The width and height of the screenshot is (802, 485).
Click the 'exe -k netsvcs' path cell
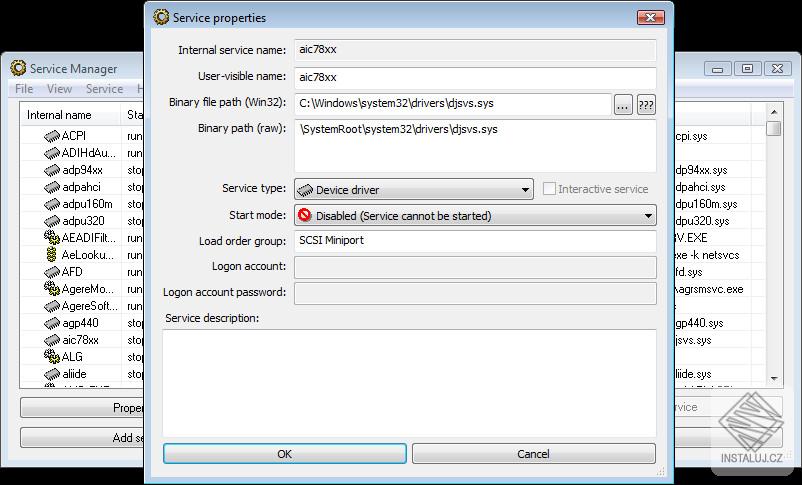tap(707, 255)
